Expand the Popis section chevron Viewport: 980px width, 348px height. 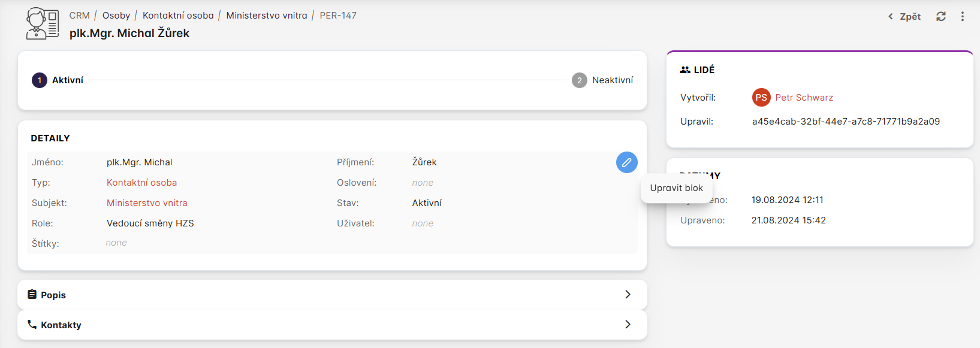[628, 295]
